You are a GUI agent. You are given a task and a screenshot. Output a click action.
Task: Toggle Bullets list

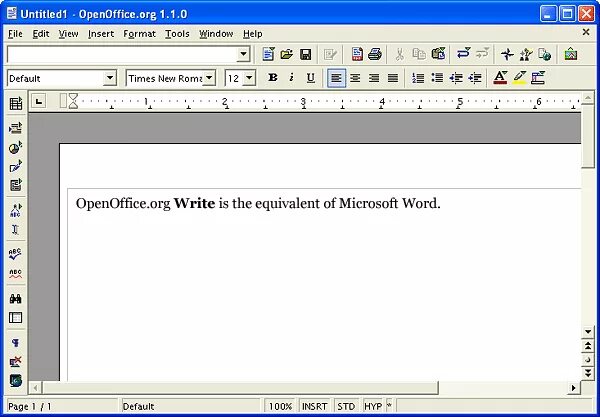pos(437,78)
